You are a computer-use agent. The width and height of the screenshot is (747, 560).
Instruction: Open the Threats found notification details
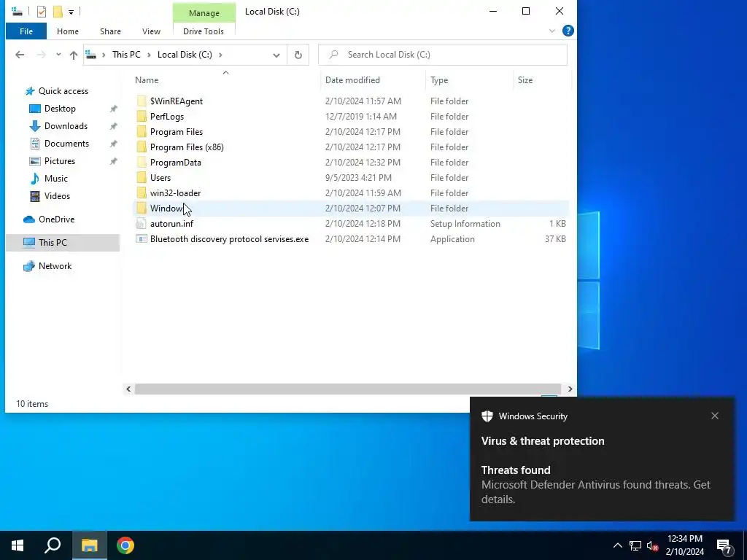[x=596, y=485]
